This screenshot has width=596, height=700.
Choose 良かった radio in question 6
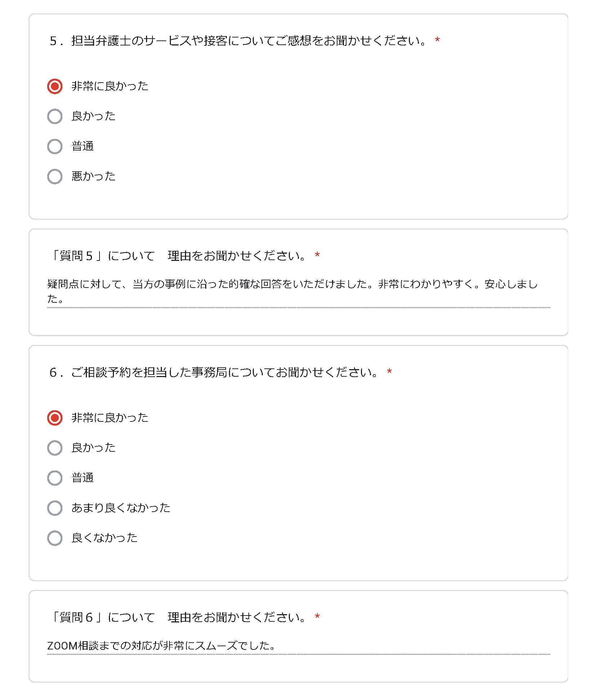coord(55,448)
